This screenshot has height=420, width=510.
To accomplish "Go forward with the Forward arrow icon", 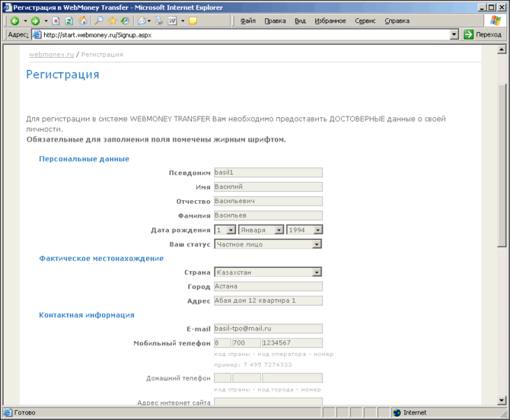I will [35, 21].
